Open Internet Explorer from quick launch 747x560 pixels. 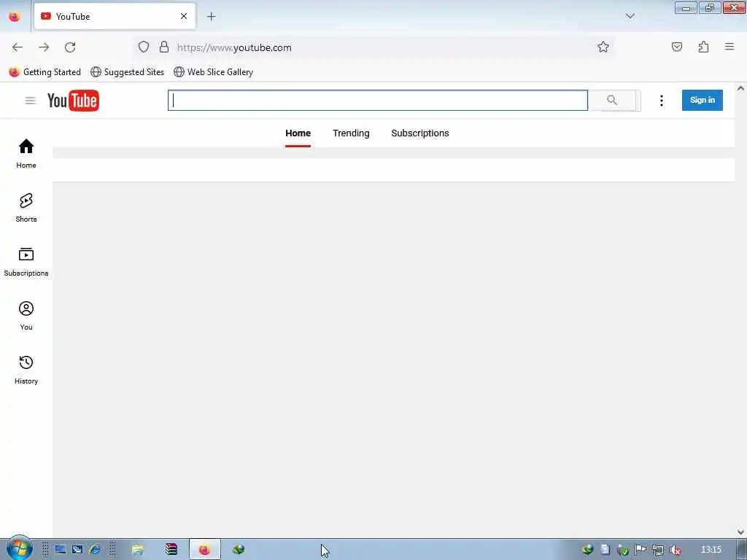[x=94, y=550]
